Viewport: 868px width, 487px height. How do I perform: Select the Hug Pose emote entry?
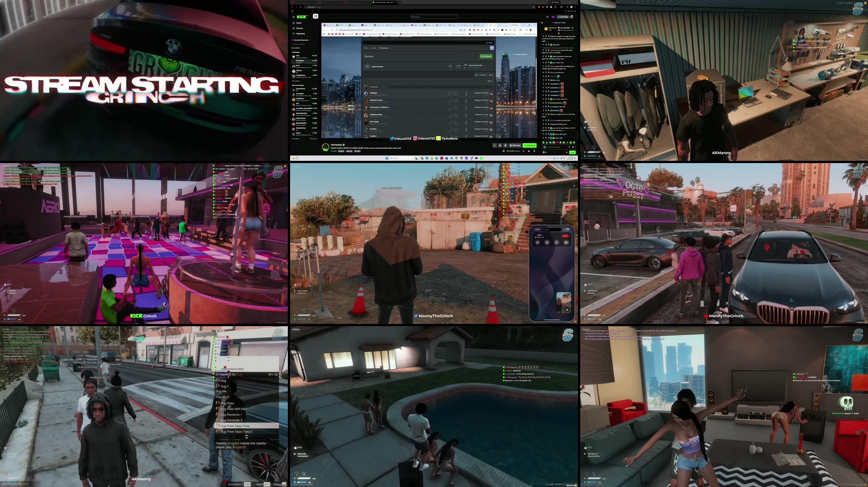[247, 403]
